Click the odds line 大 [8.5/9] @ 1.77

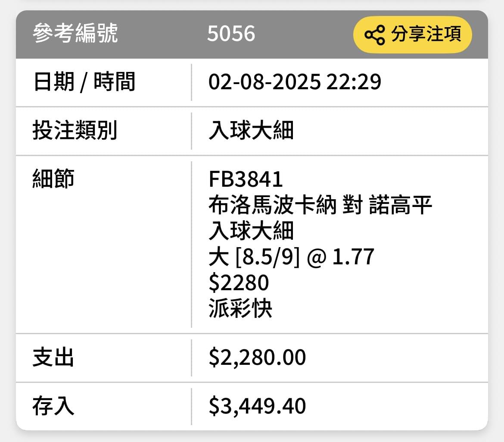click(x=291, y=257)
